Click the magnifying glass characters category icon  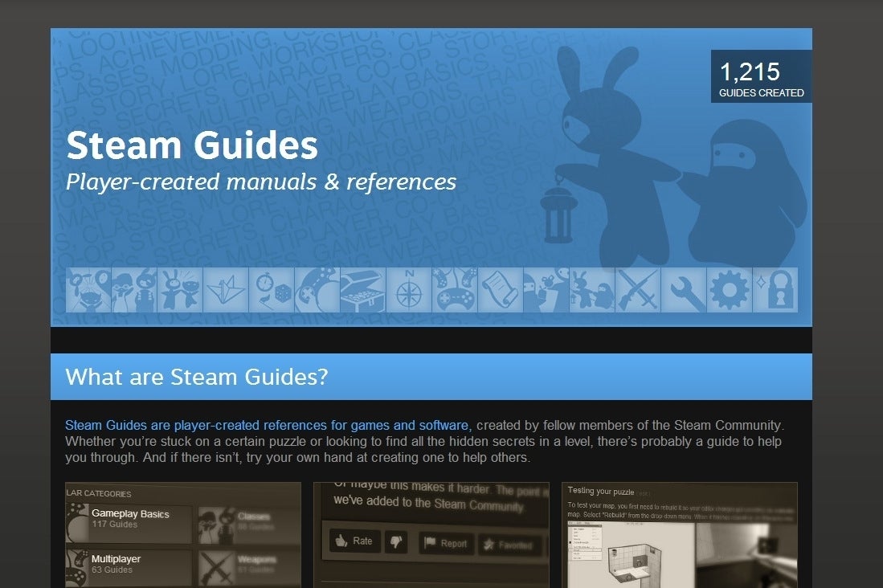88,289
